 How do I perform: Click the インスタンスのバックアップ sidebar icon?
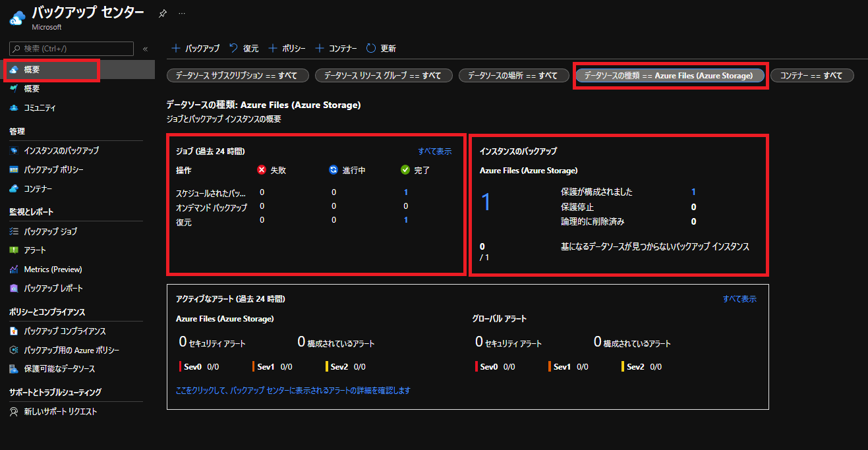pyautogui.click(x=14, y=150)
